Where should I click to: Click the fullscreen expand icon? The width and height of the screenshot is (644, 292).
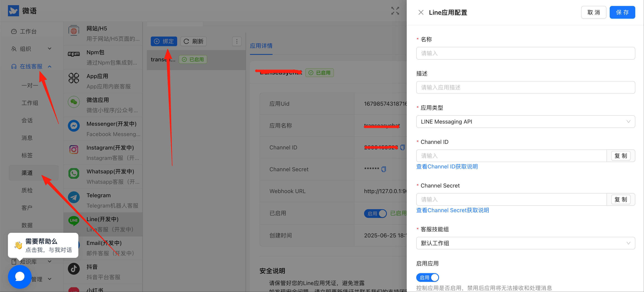pos(395,11)
